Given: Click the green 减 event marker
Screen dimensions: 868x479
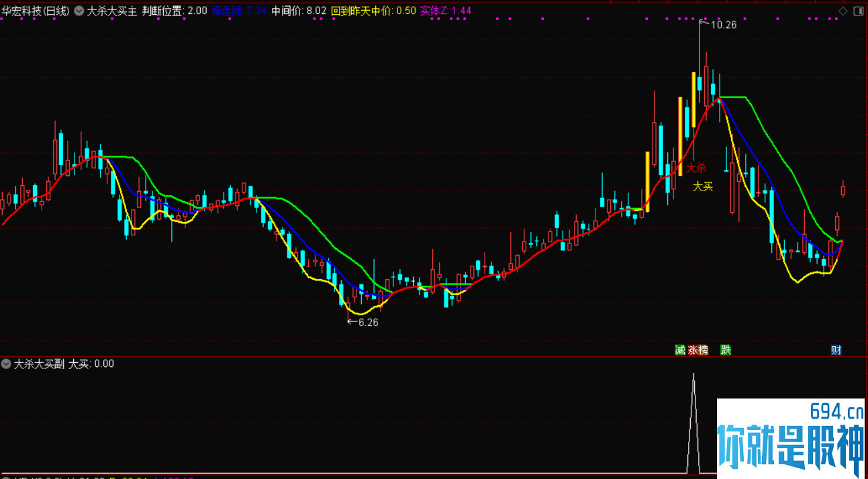Looking at the screenshot, I should 680,350.
